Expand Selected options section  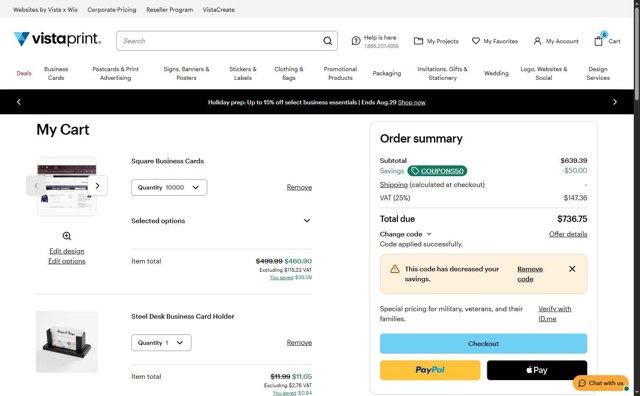point(222,221)
